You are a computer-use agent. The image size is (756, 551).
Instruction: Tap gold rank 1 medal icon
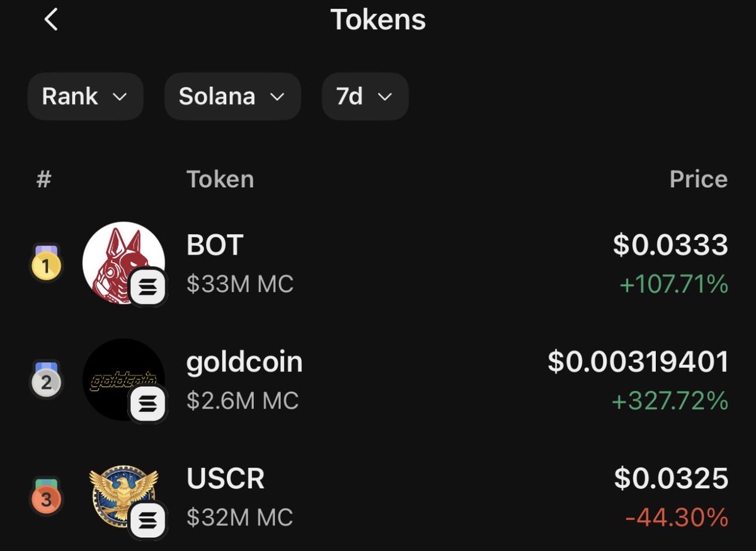(x=47, y=264)
